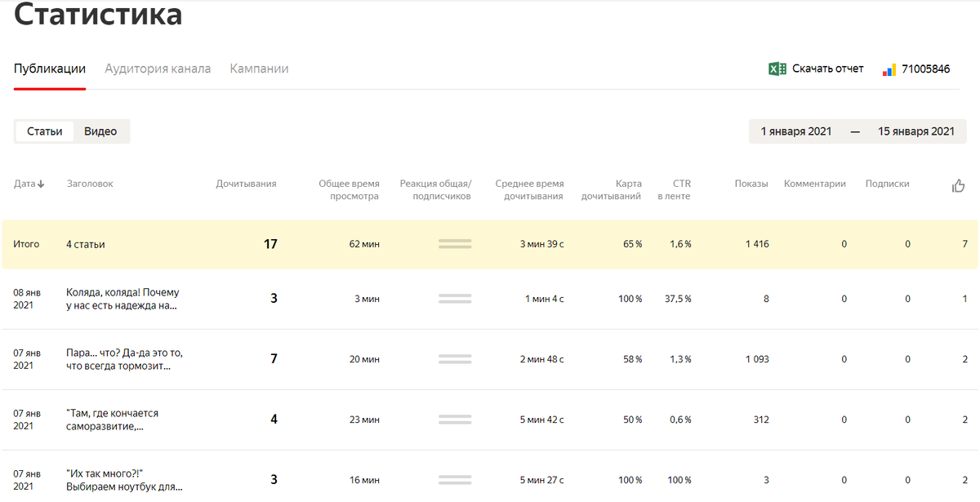Viewport: 980px width, 502px height.
Task: Click total CTR value 1,6 %
Action: pyautogui.click(x=679, y=244)
